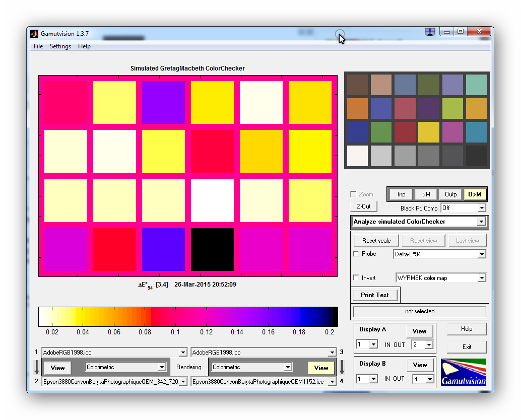This screenshot has width=521, height=420.
Task: Click the View button in Display A
Action: pyautogui.click(x=419, y=331)
